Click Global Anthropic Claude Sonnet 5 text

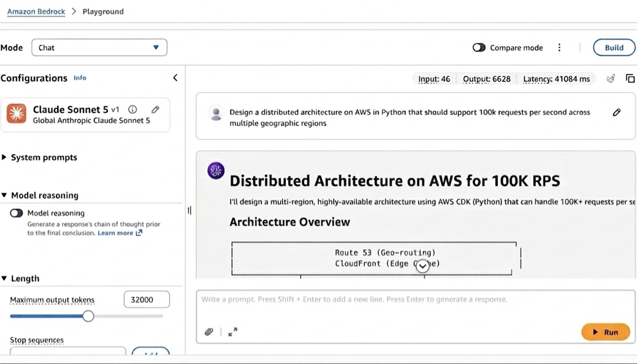tap(91, 121)
